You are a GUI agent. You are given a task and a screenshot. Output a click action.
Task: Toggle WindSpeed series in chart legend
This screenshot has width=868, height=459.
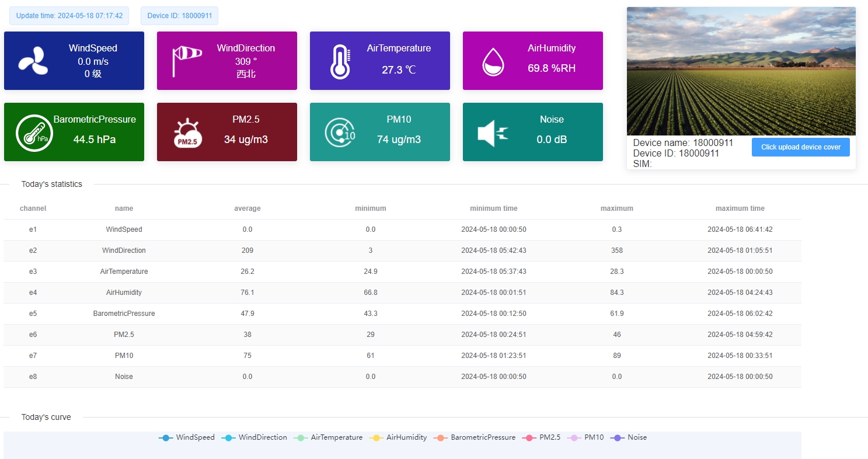(x=187, y=437)
